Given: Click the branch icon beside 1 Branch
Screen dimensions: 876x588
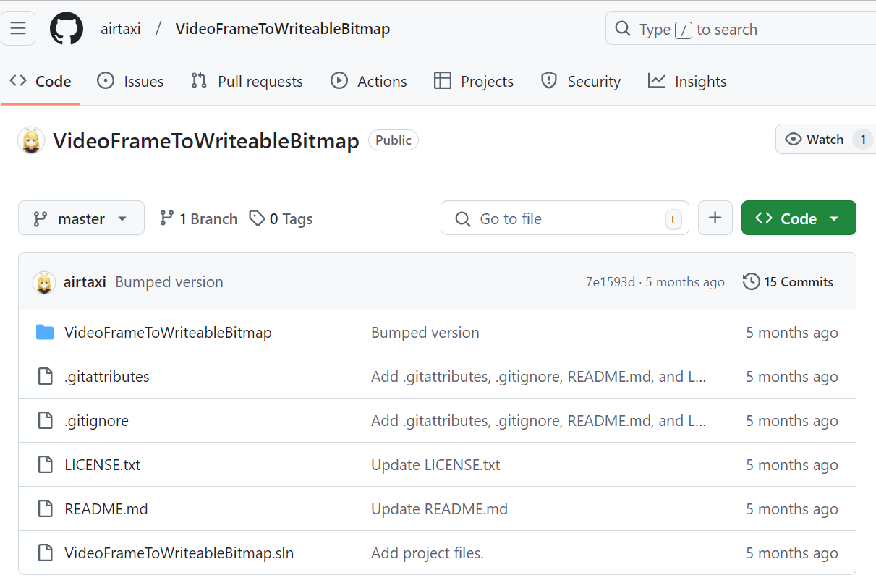Looking at the screenshot, I should tap(166, 218).
